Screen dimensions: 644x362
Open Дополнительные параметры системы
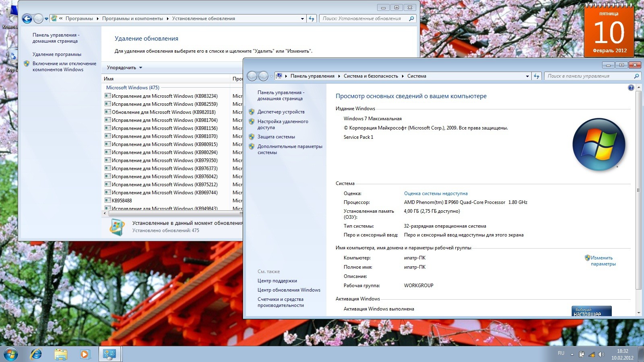[290, 149]
